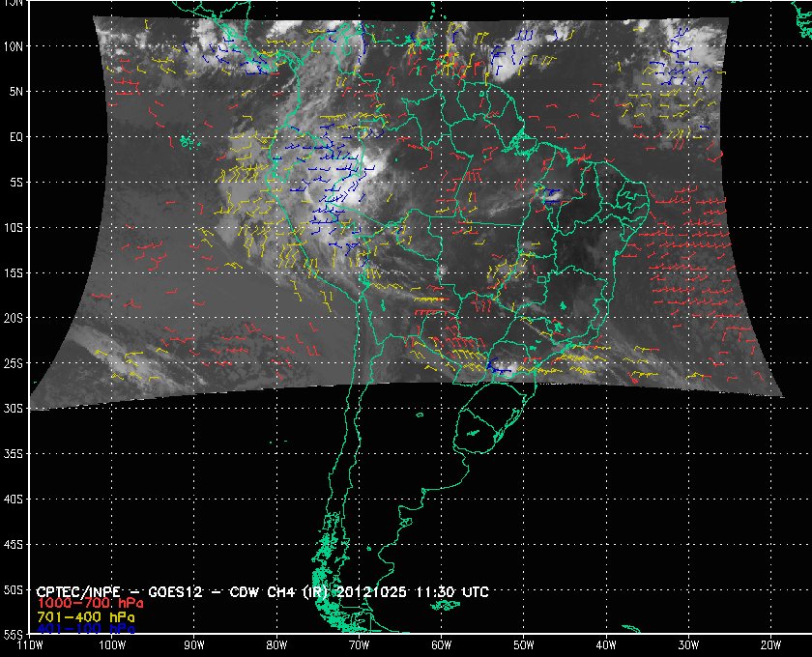The height and width of the screenshot is (657, 812).
Task: Select the 30W longitude axis label
Action: [x=688, y=646]
